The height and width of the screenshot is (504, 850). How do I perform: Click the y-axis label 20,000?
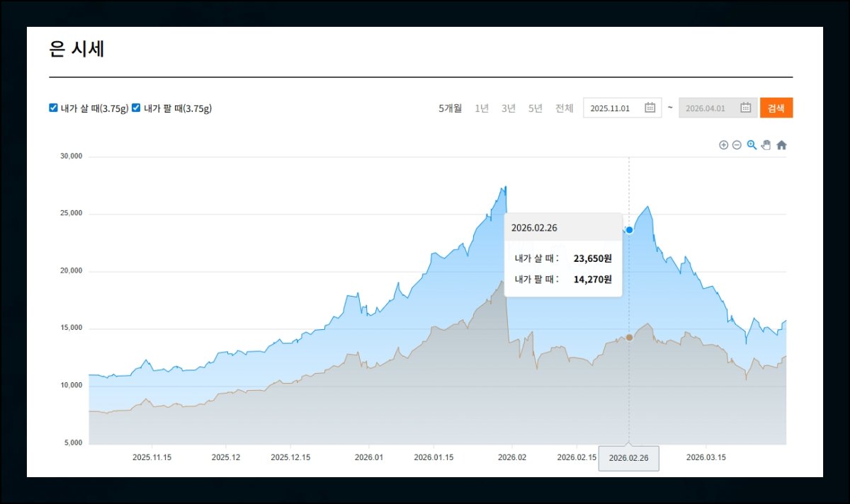(x=72, y=271)
